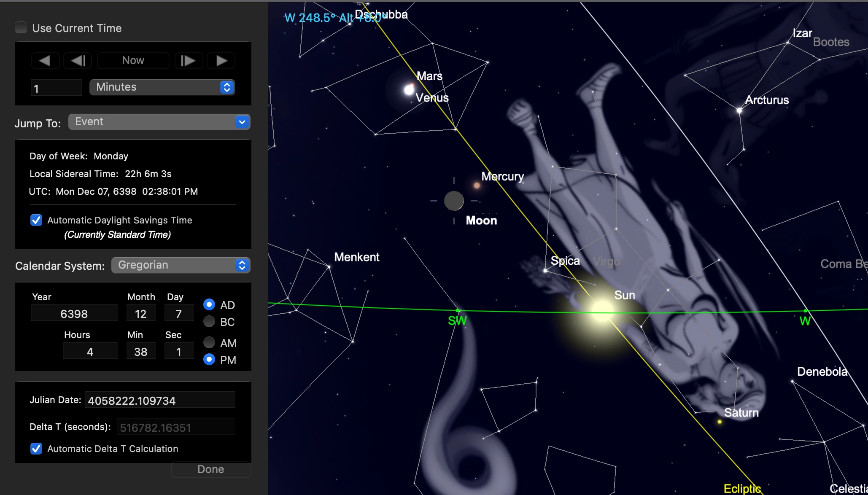Enable the Use Current Time checkbox

21,28
